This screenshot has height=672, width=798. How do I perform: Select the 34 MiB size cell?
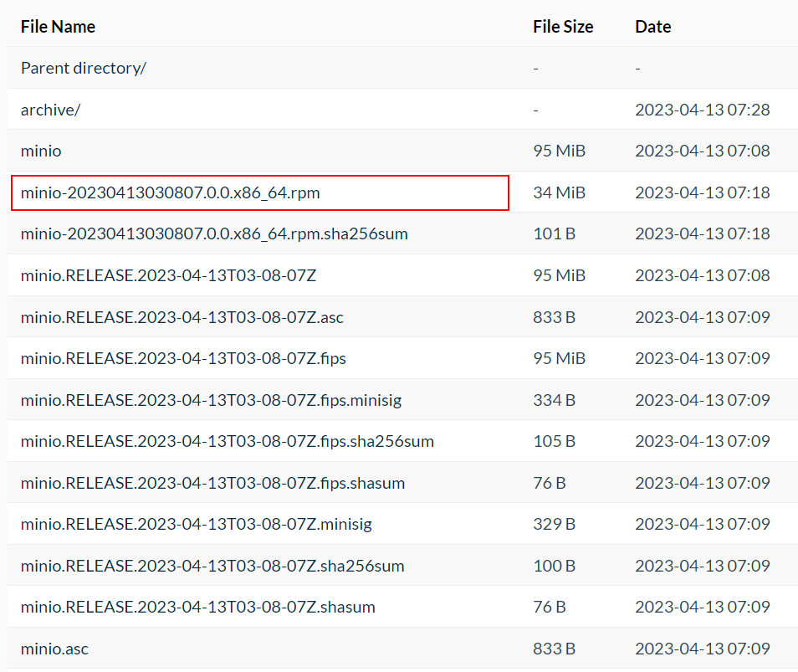560,192
